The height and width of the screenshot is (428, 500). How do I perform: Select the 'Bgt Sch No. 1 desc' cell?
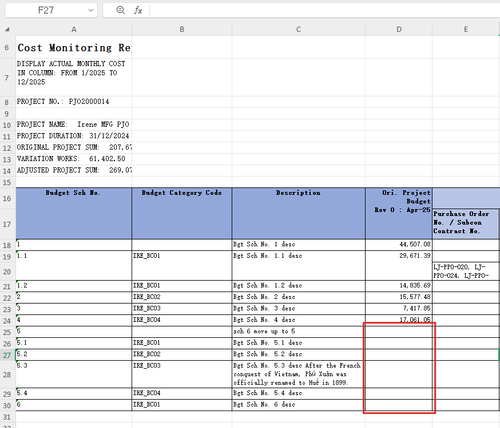(298, 245)
